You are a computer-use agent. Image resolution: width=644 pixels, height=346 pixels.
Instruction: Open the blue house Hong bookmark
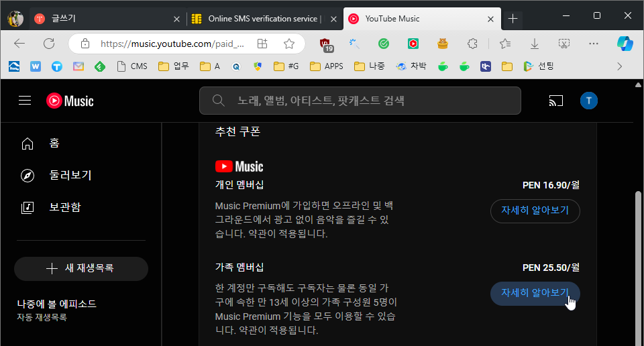[x=14, y=66]
